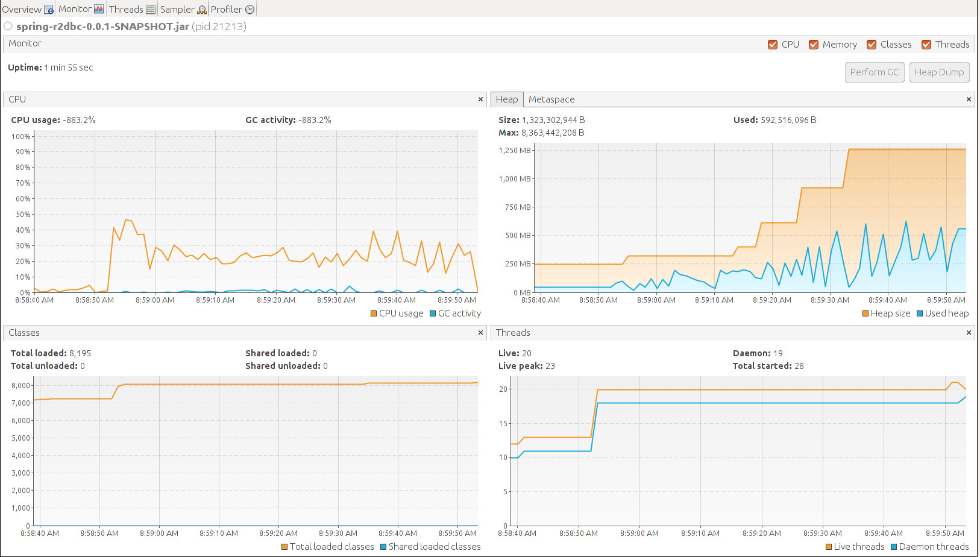
Task: Click the Used heap blue legend swatch
Action: [920, 313]
